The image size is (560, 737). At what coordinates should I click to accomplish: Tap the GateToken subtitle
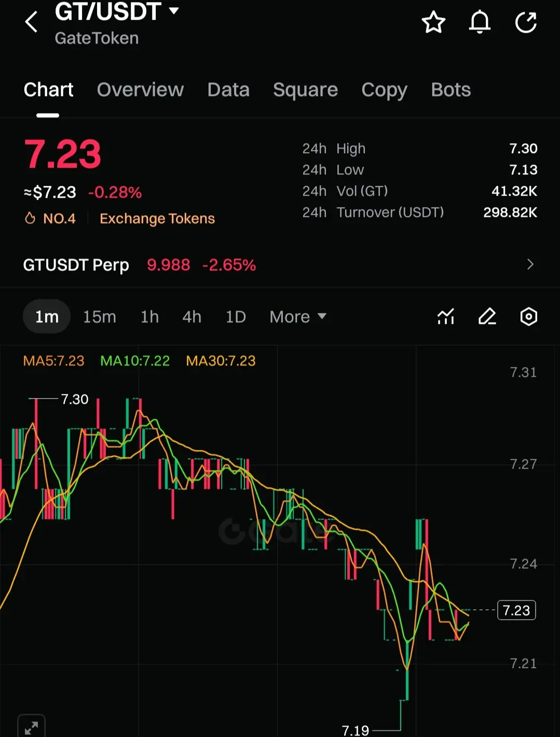[x=97, y=38]
